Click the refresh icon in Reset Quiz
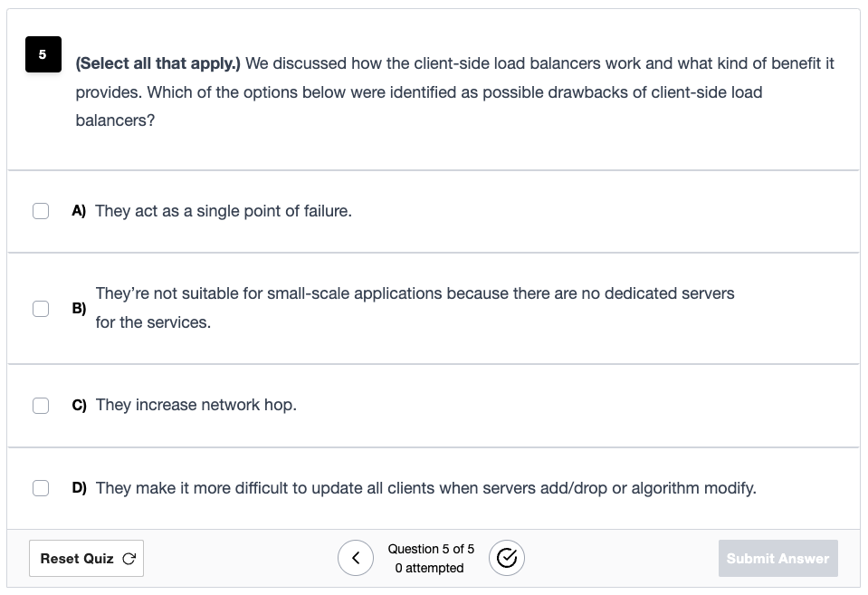The height and width of the screenshot is (595, 868). click(x=129, y=559)
